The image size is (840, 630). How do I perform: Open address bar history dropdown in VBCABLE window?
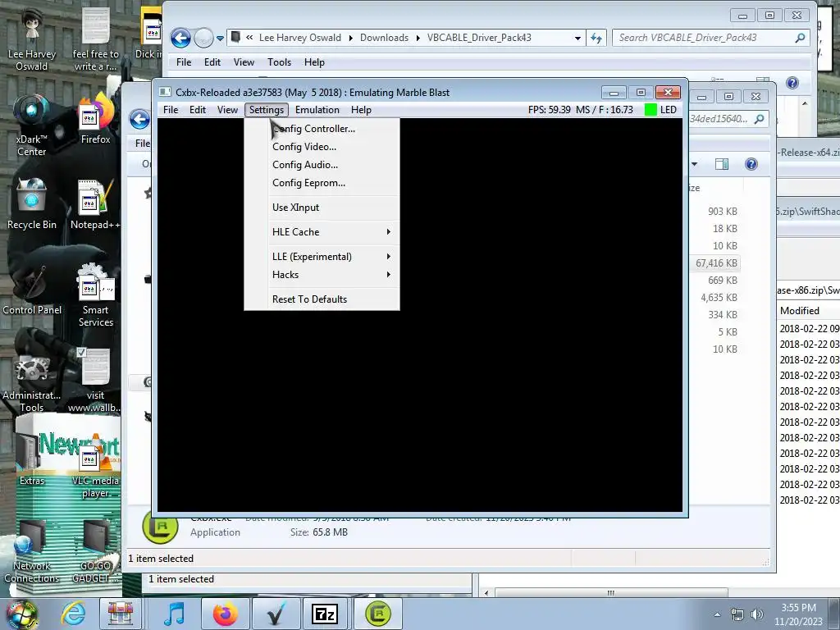(x=577, y=38)
